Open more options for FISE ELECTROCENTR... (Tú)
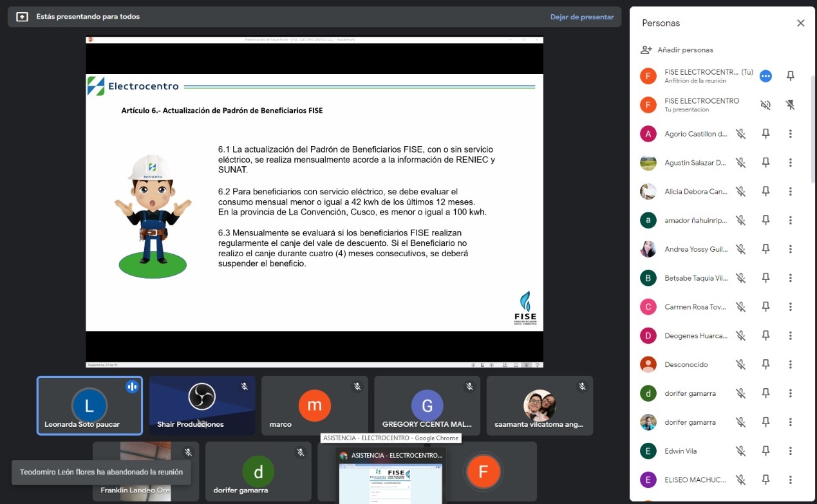 tap(765, 76)
